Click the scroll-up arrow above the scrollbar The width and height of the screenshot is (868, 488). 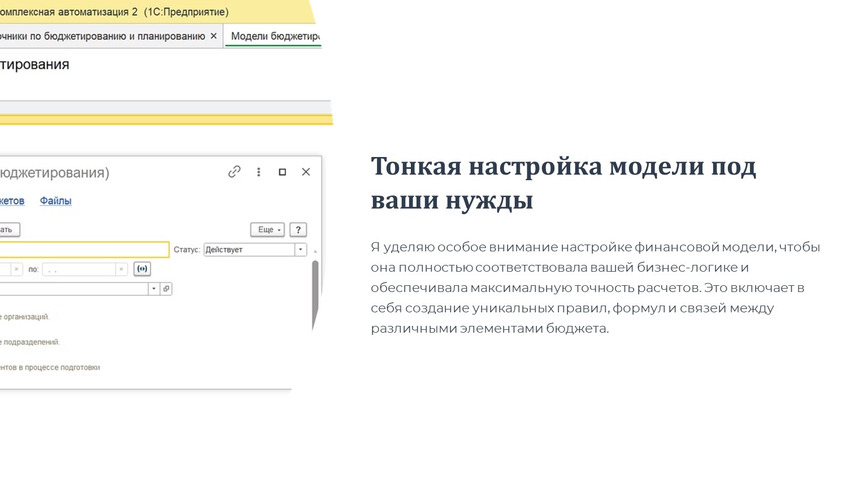click(x=315, y=251)
